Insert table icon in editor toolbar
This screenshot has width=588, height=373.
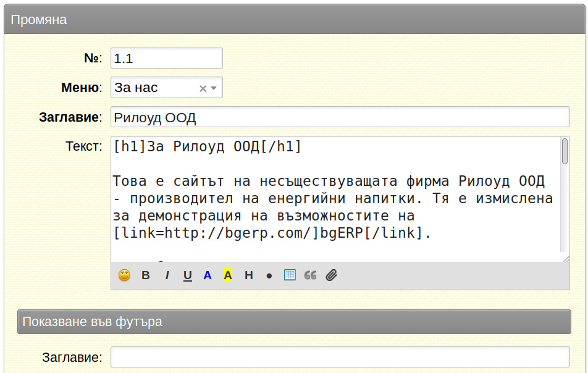[x=290, y=275]
